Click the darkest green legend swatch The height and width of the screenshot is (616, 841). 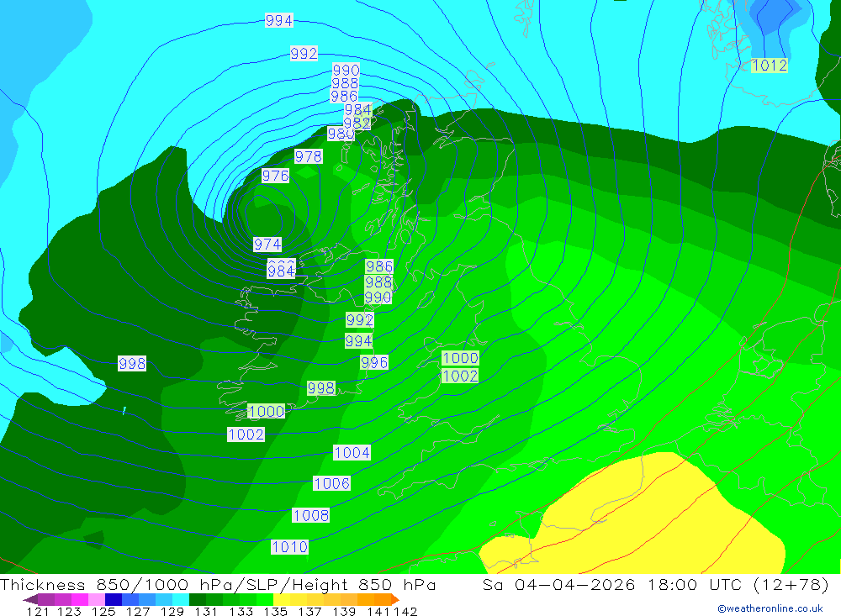[198, 599]
